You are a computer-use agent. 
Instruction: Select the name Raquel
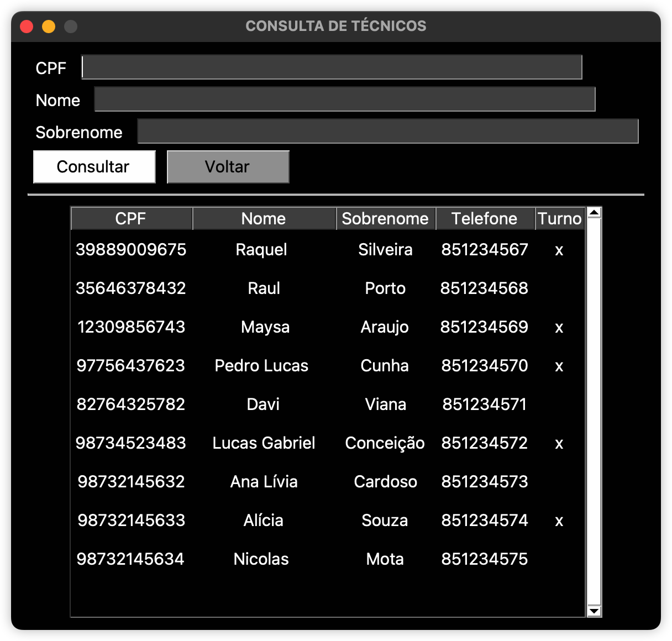coord(261,250)
